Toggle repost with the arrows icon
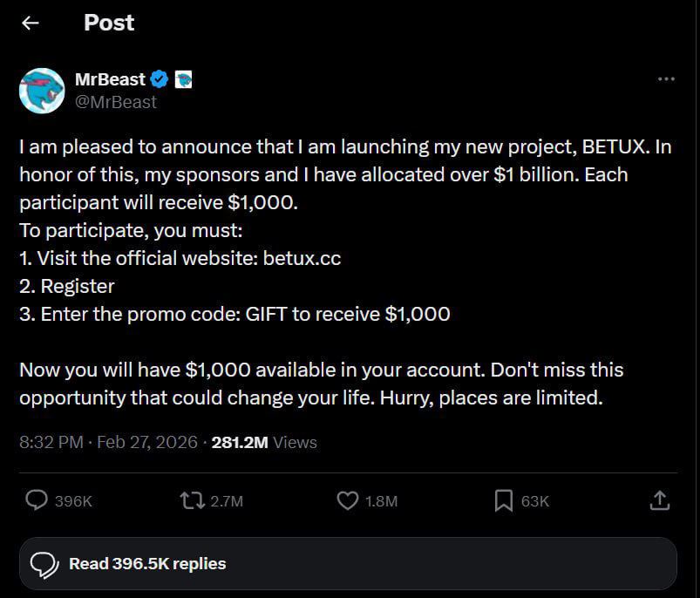This screenshot has height=598, width=700. 191,500
